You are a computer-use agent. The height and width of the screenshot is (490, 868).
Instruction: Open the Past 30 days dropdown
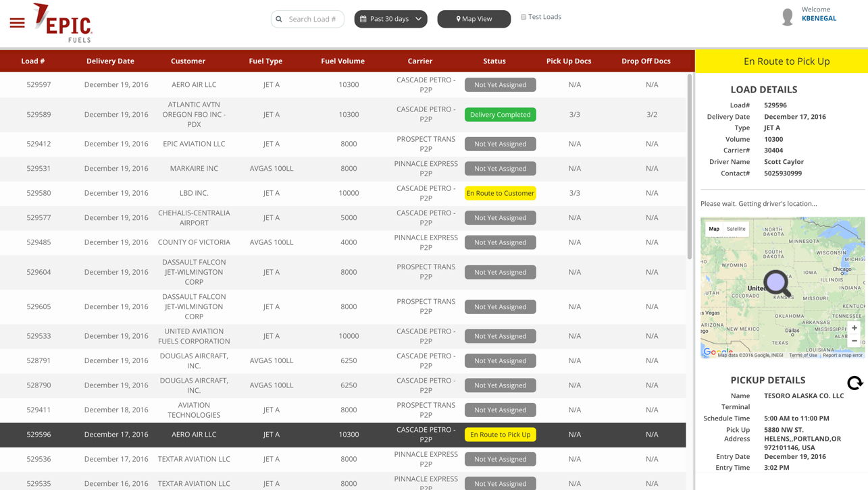pos(390,19)
